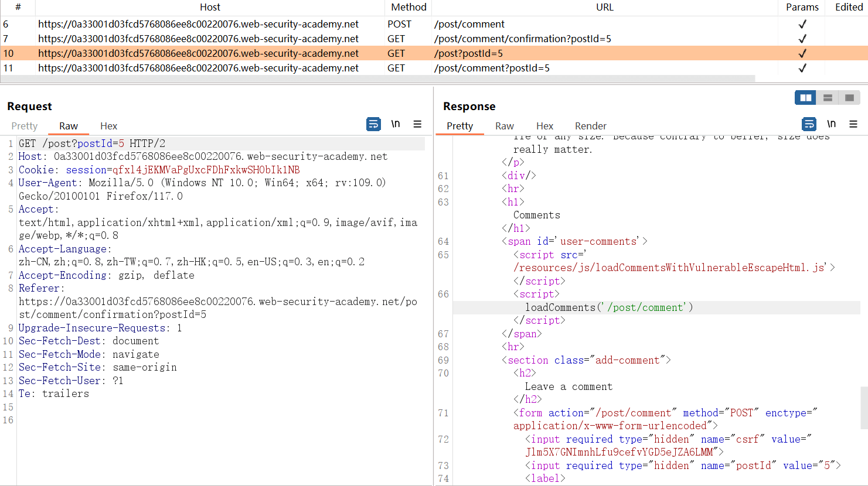Image resolution: width=868 pixels, height=486 pixels.
Task: Click the Params column header
Action: 802,7
